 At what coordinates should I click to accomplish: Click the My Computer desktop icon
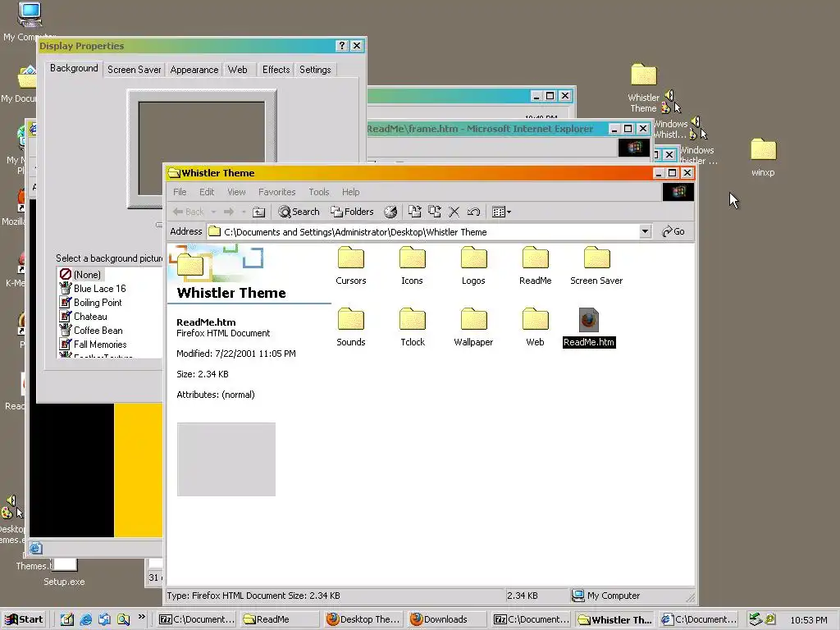click(29, 21)
